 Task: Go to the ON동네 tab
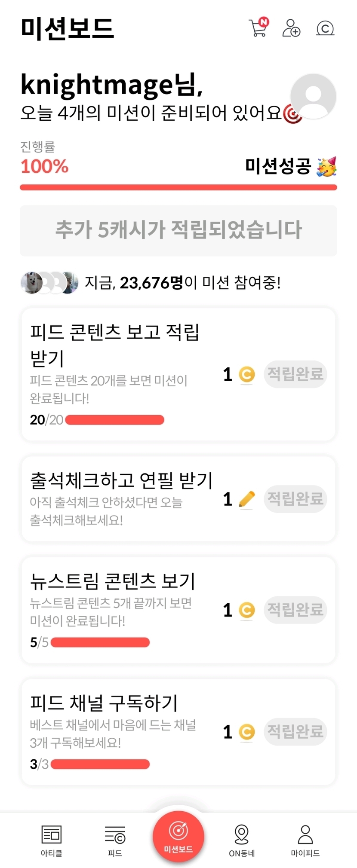[x=242, y=840]
